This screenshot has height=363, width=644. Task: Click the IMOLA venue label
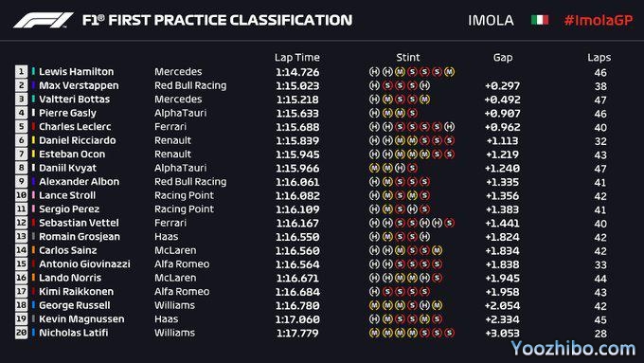pyautogui.click(x=491, y=20)
